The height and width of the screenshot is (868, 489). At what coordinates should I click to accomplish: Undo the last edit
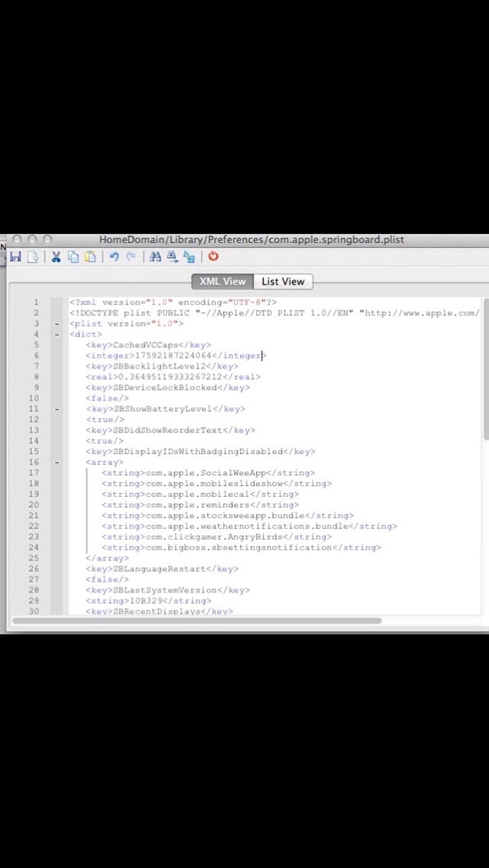click(x=114, y=257)
